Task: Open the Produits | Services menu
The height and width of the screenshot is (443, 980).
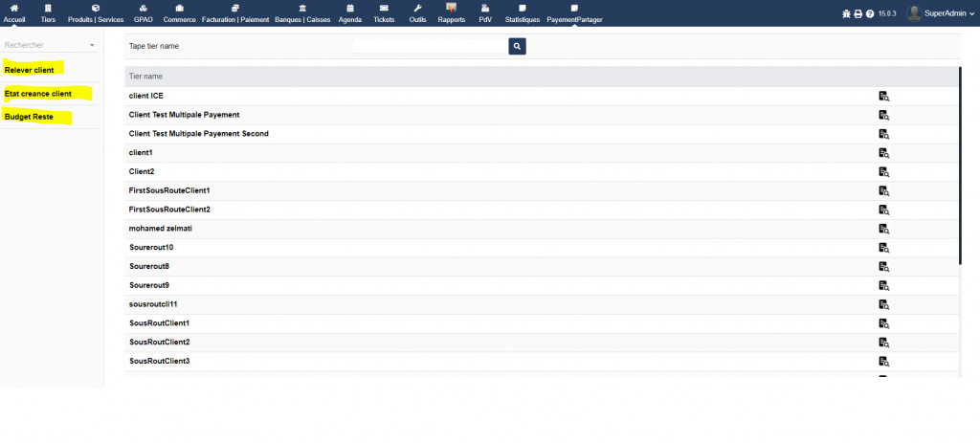Action: pos(96,13)
